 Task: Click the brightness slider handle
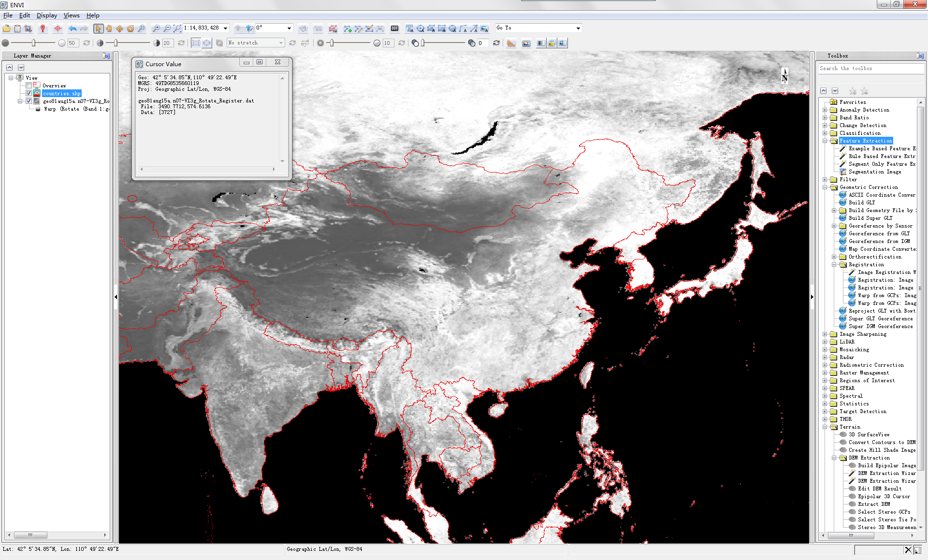[33, 43]
